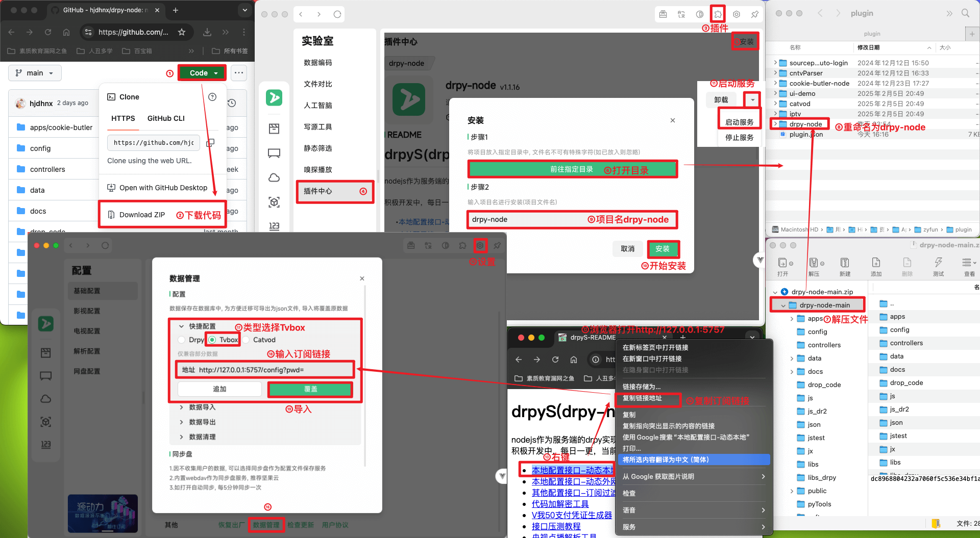Screen dimensions: 980x538
Task: Open the green Code dropdown button
Action: point(202,73)
